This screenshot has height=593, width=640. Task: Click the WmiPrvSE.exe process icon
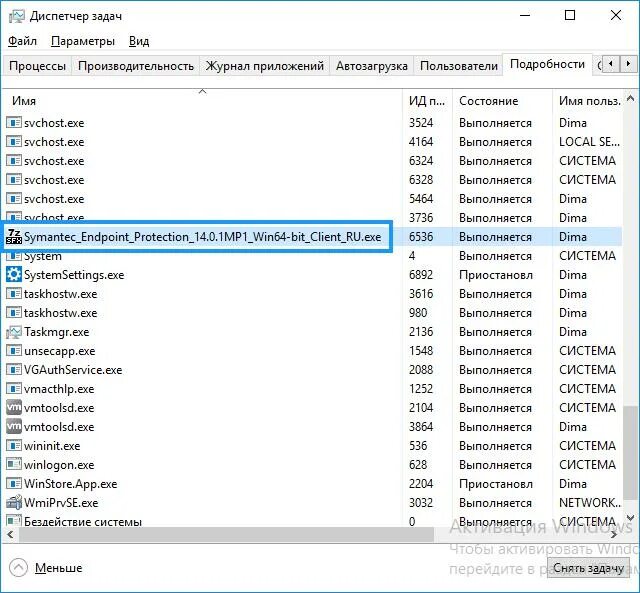click(14, 503)
